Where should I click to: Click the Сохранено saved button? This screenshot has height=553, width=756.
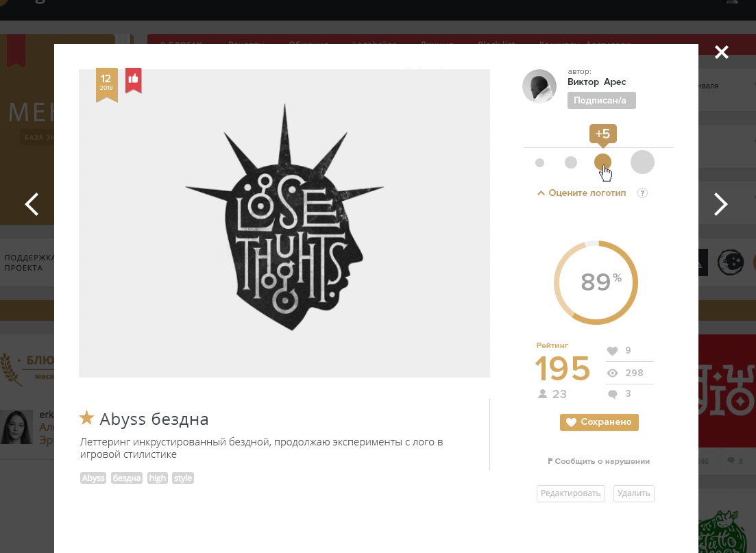pos(599,422)
